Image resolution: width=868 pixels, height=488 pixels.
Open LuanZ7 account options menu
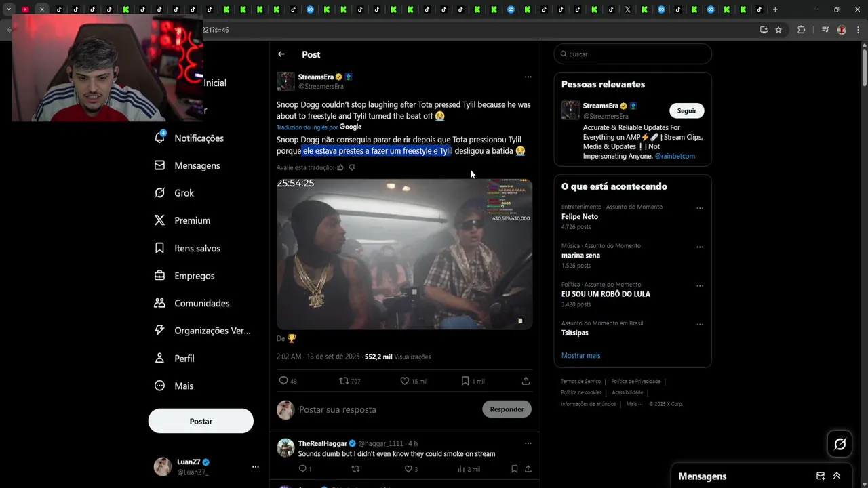coord(255,466)
